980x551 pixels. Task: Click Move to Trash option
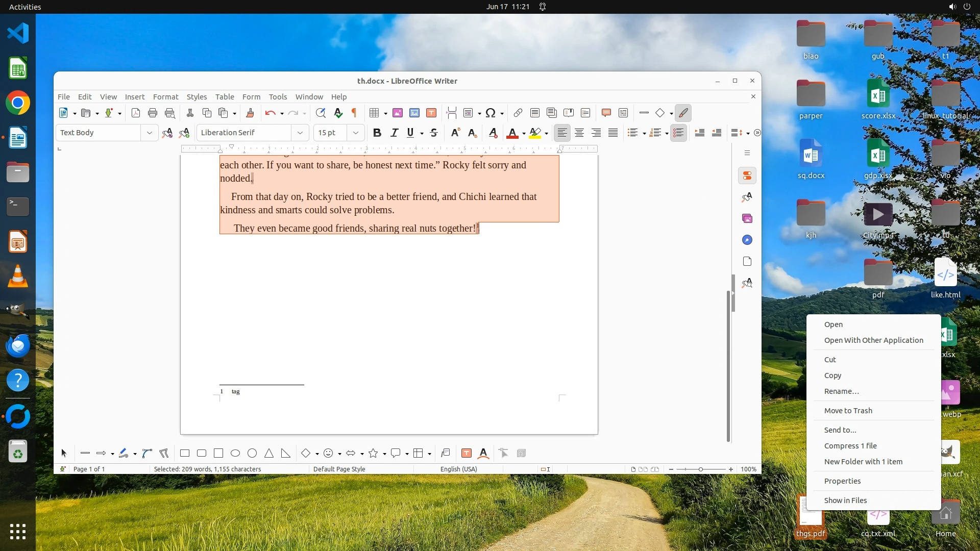(848, 411)
